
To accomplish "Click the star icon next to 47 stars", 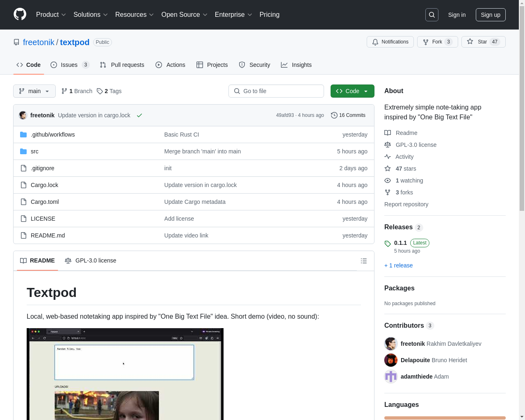I will click(388, 169).
